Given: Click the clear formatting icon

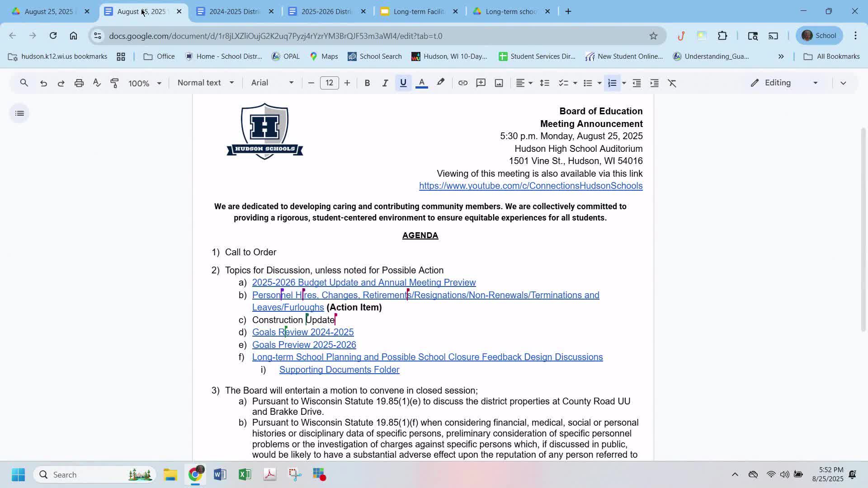Looking at the screenshot, I should (672, 83).
